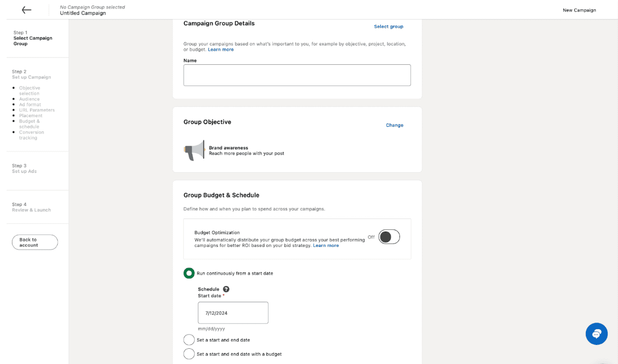Select Budget & schedule in the sidebar

click(29, 124)
